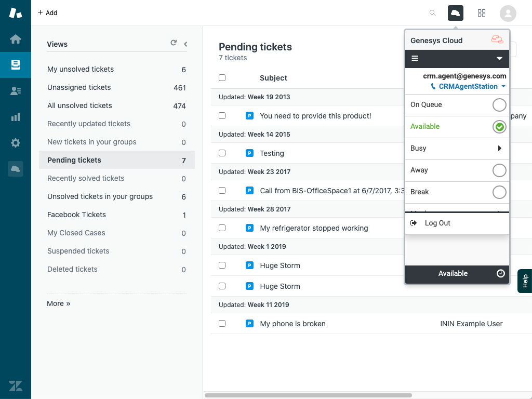Toggle the select-all checkbox above the ticket list
Screen dimensions: 532x399
tap(222, 77)
